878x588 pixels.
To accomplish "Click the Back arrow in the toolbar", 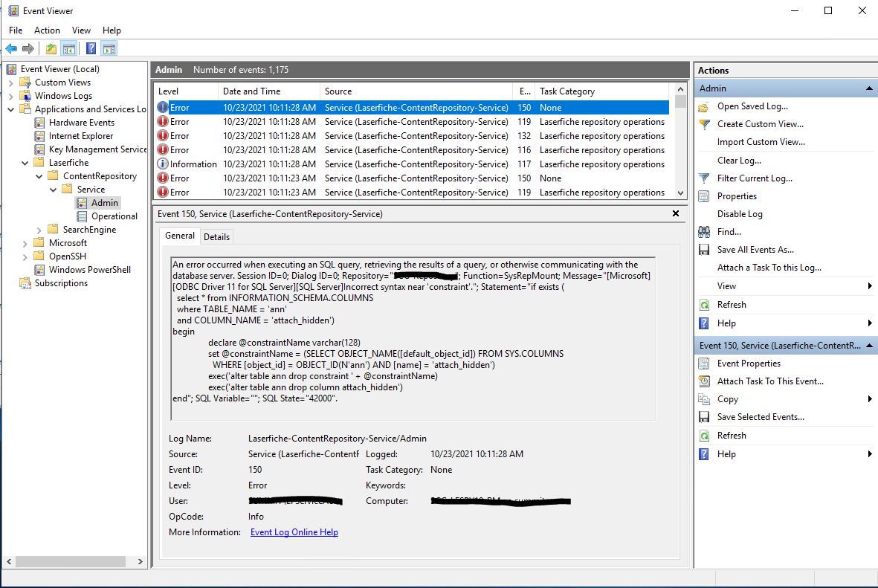I will [x=11, y=49].
